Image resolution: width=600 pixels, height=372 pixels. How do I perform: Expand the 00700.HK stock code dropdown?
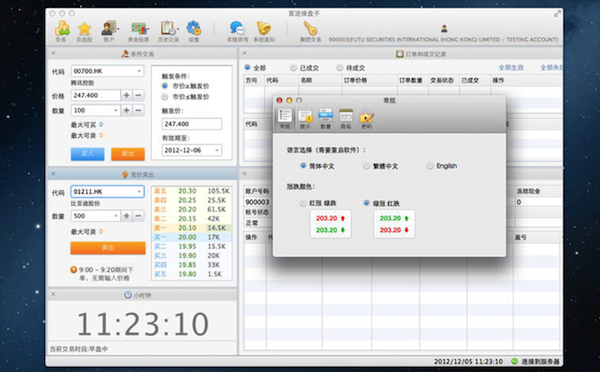click(139, 71)
